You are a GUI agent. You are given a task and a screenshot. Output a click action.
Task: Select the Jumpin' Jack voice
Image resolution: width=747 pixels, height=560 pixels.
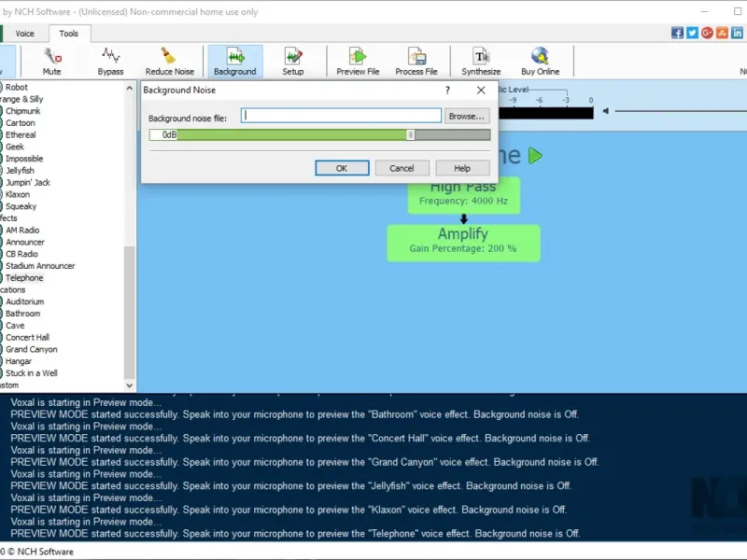click(x=28, y=182)
